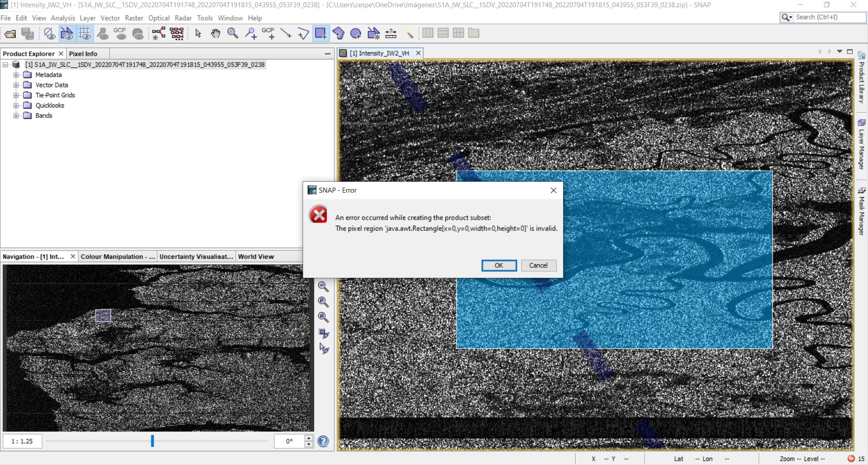Select the Rectangle drawing tool

[322, 33]
